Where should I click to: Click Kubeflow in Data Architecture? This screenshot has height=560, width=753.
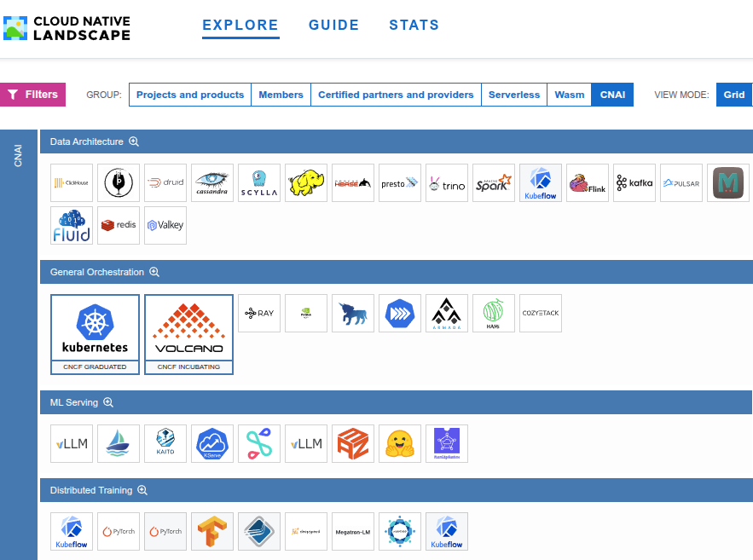(541, 182)
